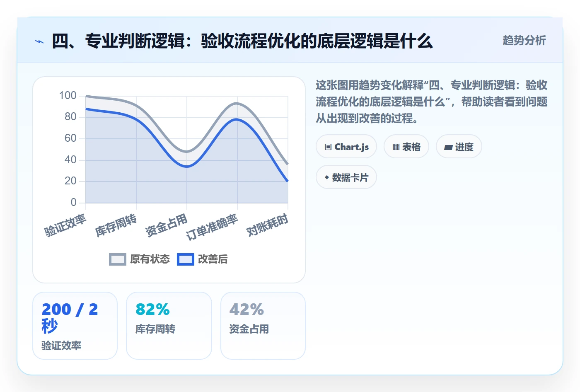Viewport: 580px width, 392px height.
Task: Click the section title 四、专业判断逻辑
Action: [242, 41]
